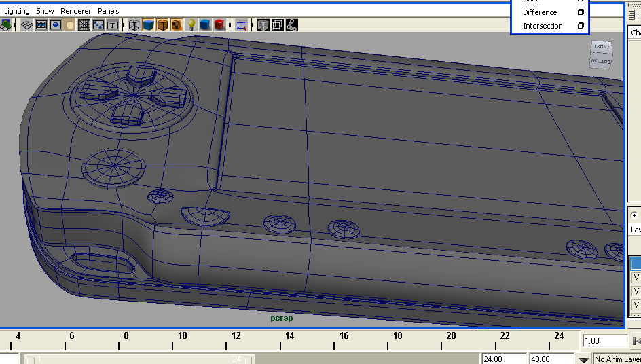Open the Panels menu

[109, 11]
